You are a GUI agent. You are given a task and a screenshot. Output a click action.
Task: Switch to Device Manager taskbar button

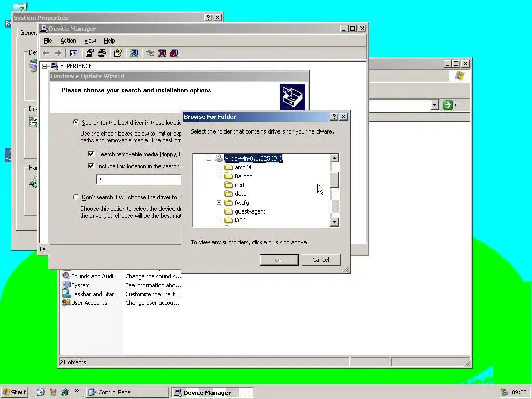212,393
